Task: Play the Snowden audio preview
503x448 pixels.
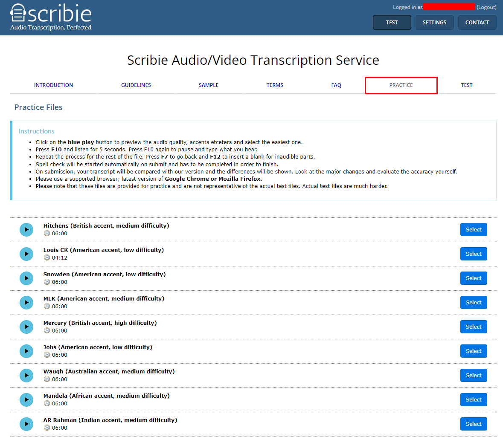Action: (26, 278)
